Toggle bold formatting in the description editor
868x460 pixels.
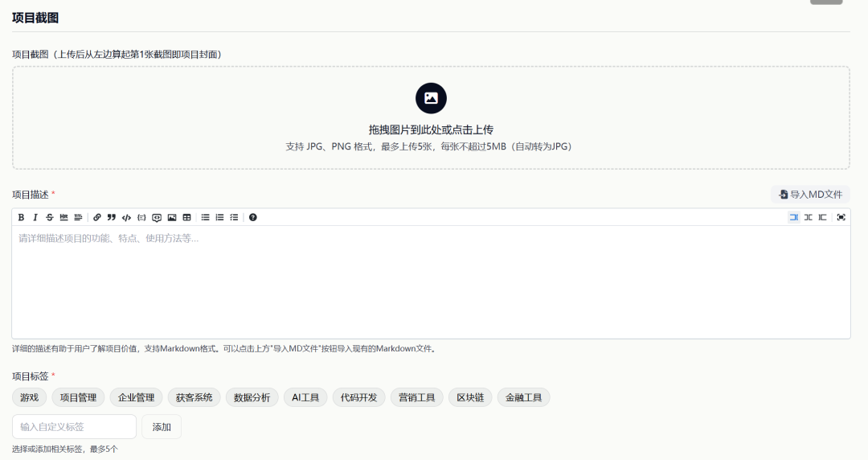[x=21, y=217]
